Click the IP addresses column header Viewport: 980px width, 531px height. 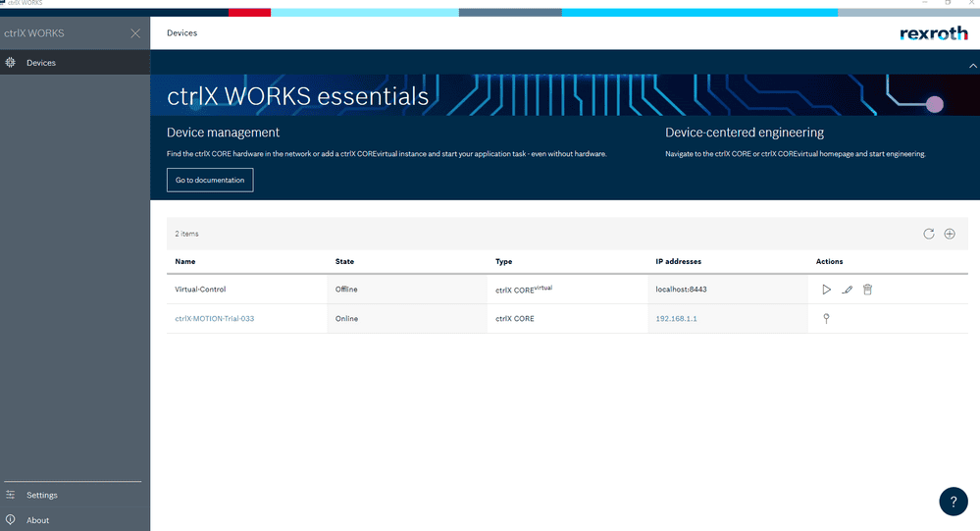(678, 262)
